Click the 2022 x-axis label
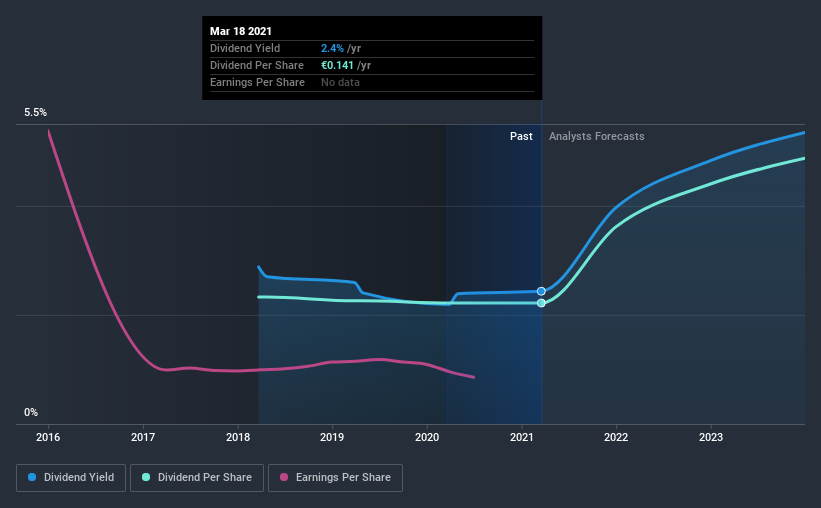Screen dimensions: 821x508 click(616, 437)
